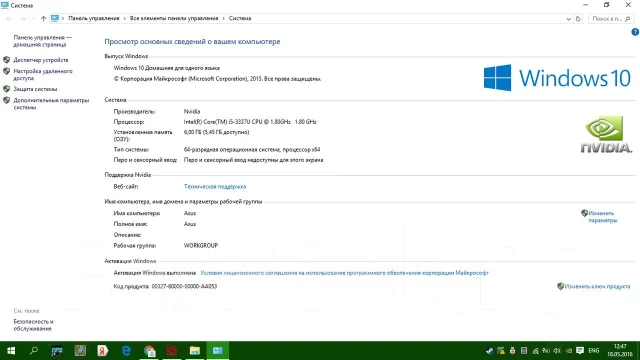The image size is (640, 360).
Task: Click the Панель управления breadcrumb
Action: click(x=94, y=18)
